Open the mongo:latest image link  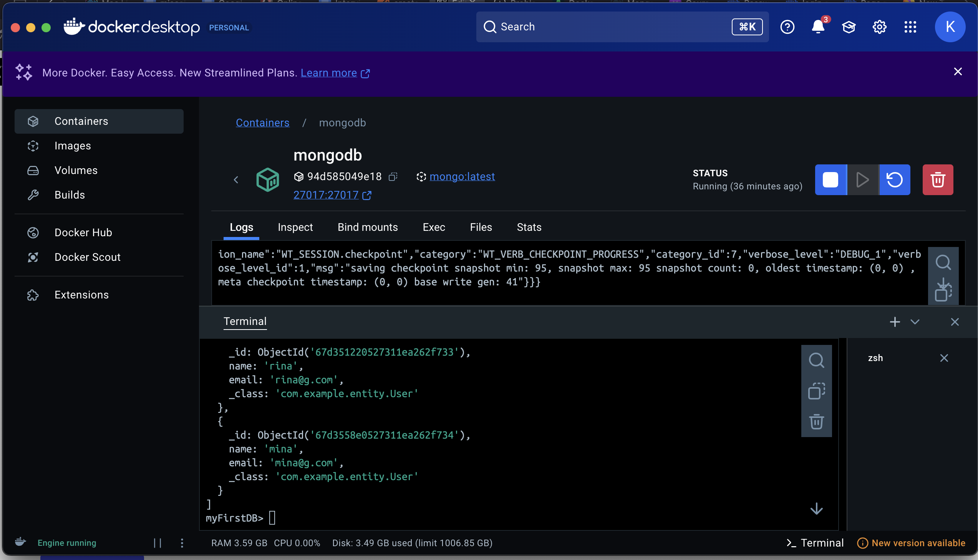462,177
